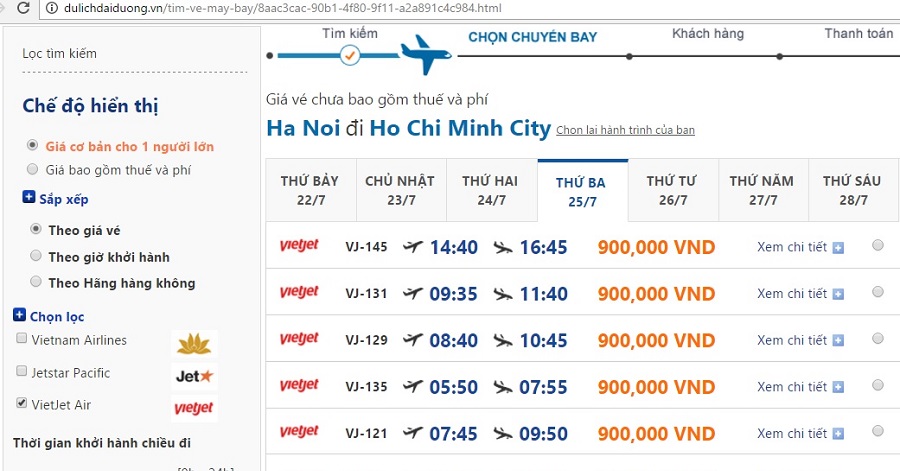Click 'Chọn lại hành trình của bạn' link
Viewport: 900px width, 471px height.
(x=626, y=130)
